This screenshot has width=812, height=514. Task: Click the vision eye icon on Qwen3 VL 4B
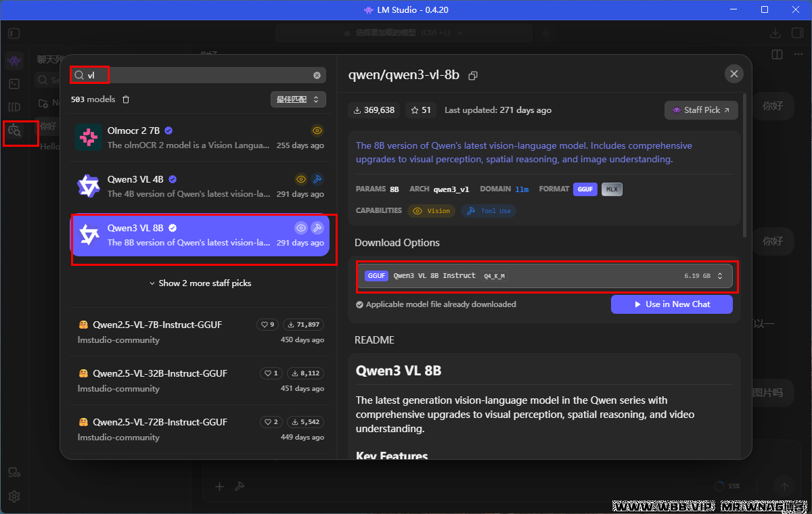point(302,179)
